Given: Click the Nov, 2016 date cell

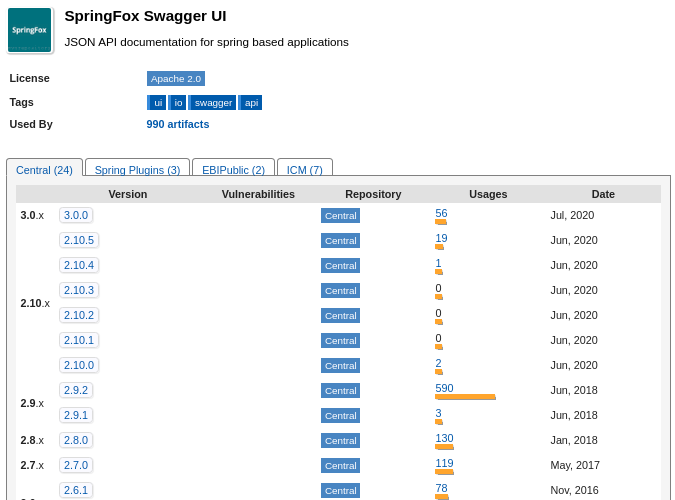Looking at the screenshot, I should [574, 490].
